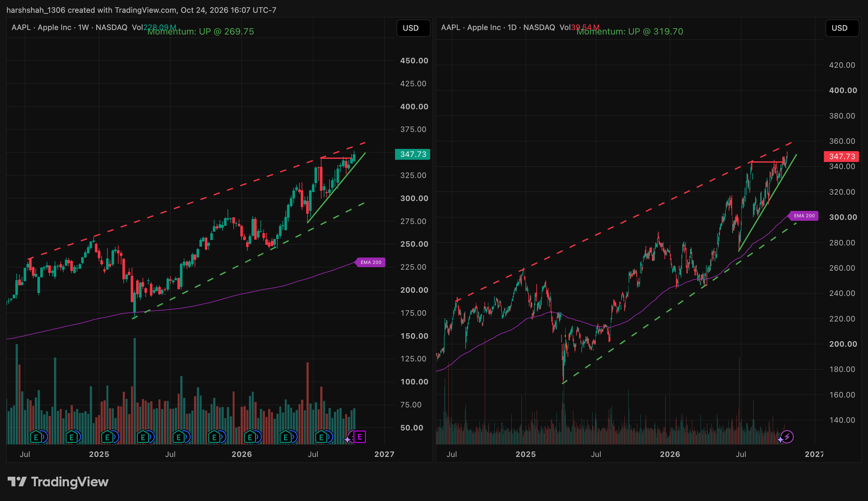The width and height of the screenshot is (868, 501).
Task: Select the red horizontal resistance line on daily chart
Action: tap(768, 162)
